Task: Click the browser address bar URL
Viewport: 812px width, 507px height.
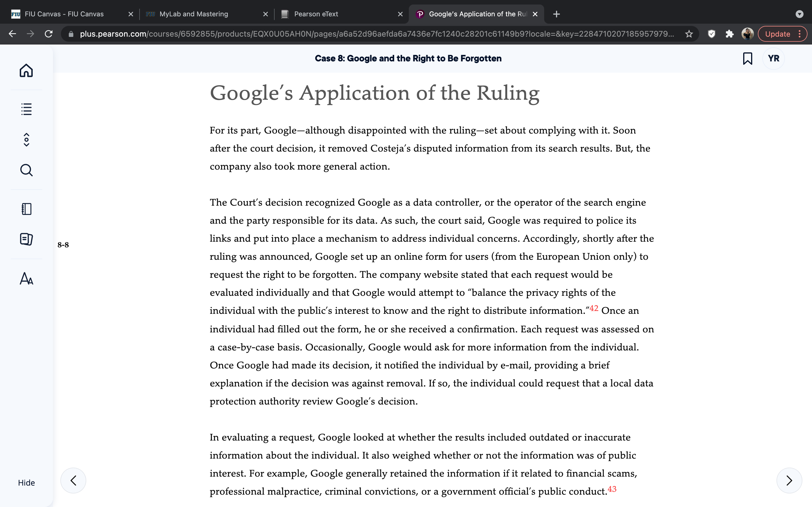Action: [x=376, y=34]
